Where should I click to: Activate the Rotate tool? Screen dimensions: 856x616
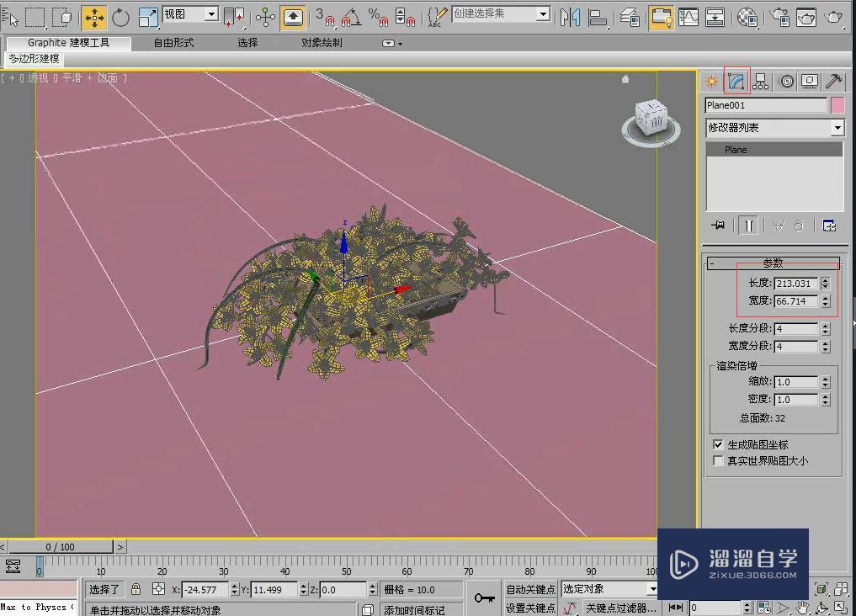pyautogui.click(x=121, y=17)
